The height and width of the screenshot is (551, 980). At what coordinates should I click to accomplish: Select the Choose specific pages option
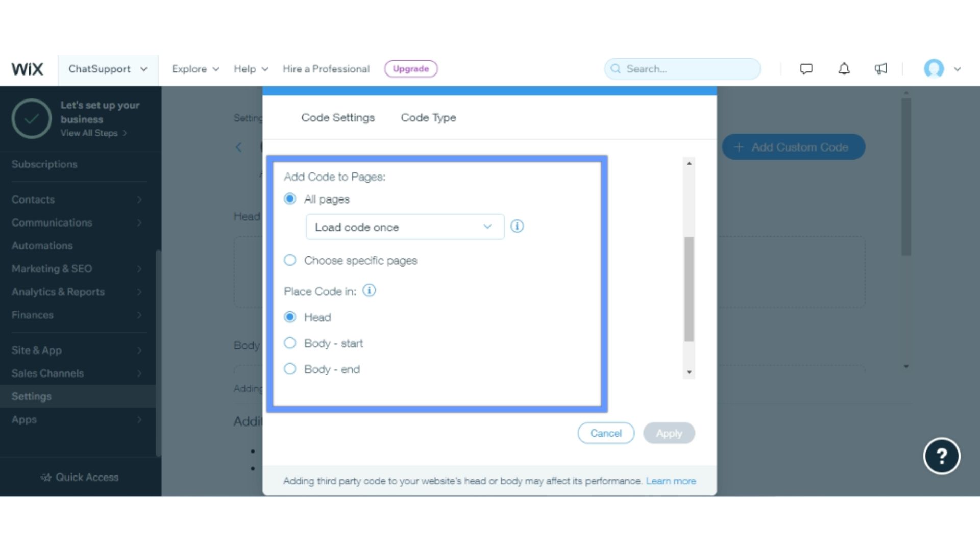[x=290, y=260]
